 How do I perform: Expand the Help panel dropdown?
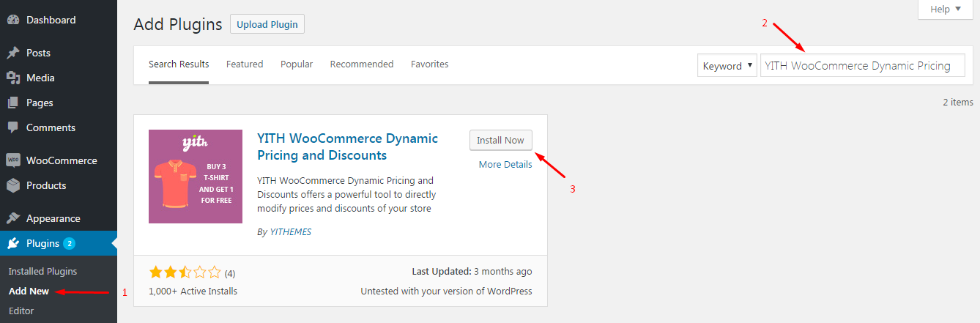[x=946, y=9]
